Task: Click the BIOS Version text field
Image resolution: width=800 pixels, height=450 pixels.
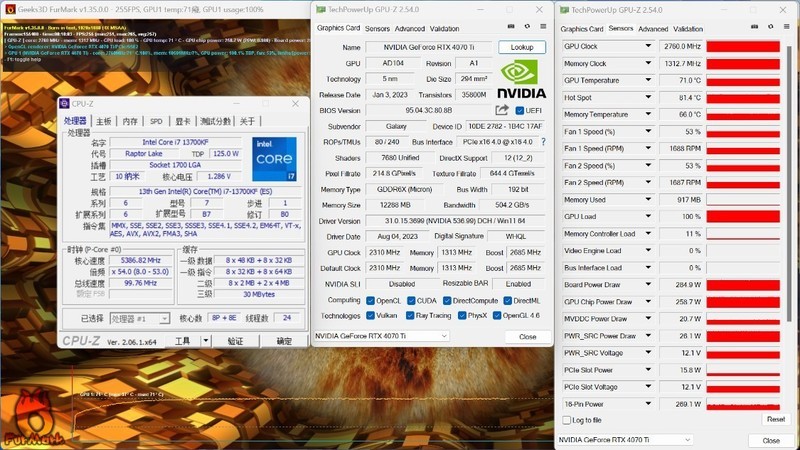Action: (x=428, y=110)
